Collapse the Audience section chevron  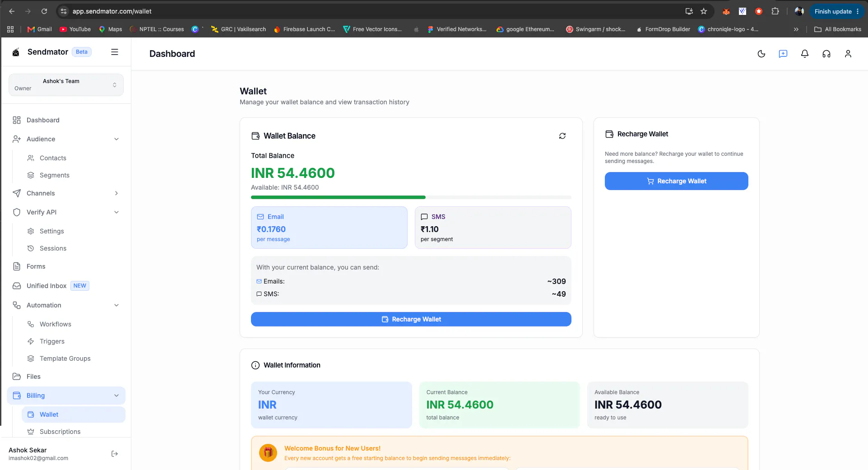[x=116, y=139]
